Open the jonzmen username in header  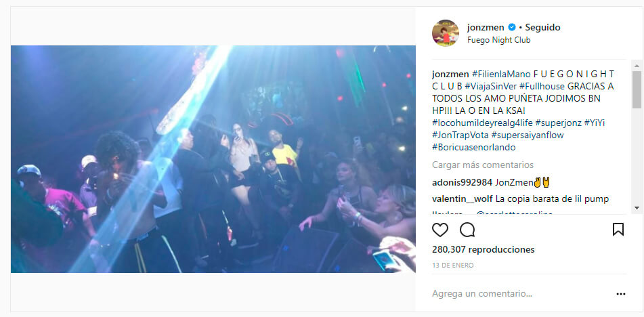(x=486, y=28)
